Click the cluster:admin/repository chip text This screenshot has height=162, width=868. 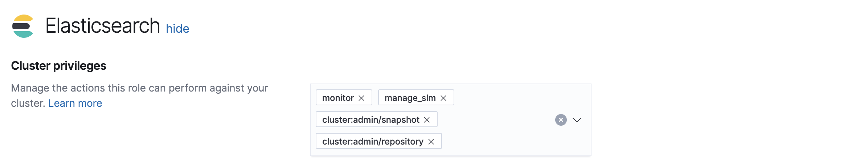[373, 142]
